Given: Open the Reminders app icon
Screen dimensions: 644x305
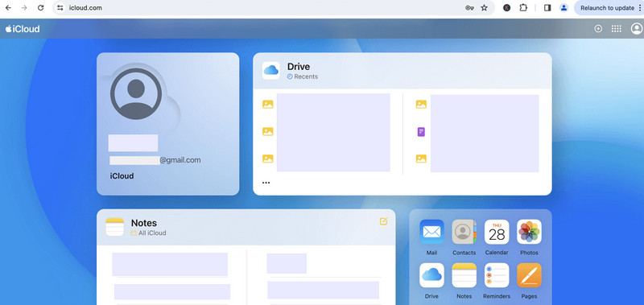Looking at the screenshot, I should click(x=497, y=275).
